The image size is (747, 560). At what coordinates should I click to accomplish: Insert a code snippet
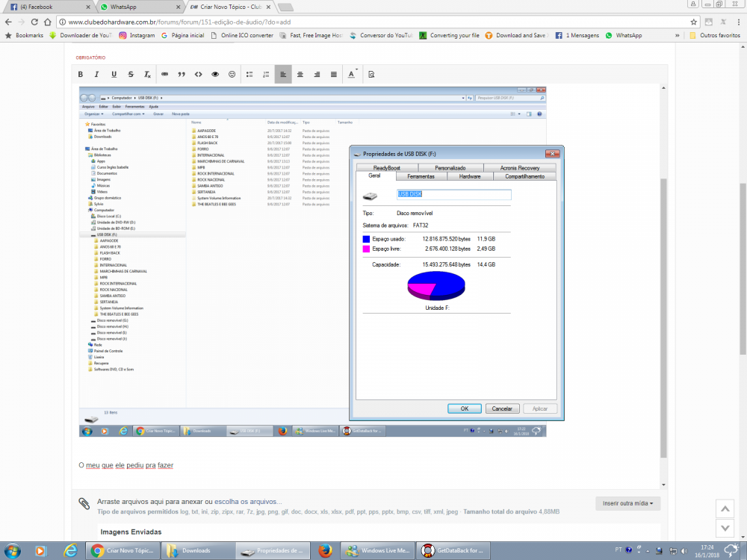[x=198, y=75]
